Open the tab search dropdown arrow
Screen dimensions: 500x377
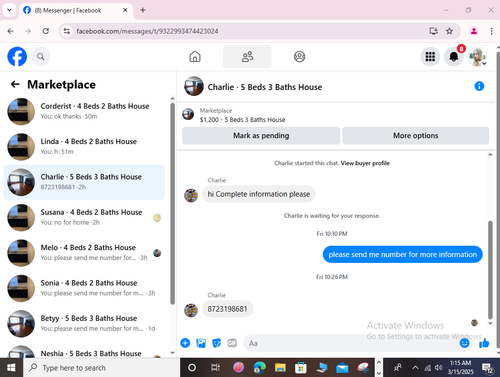coord(9,10)
